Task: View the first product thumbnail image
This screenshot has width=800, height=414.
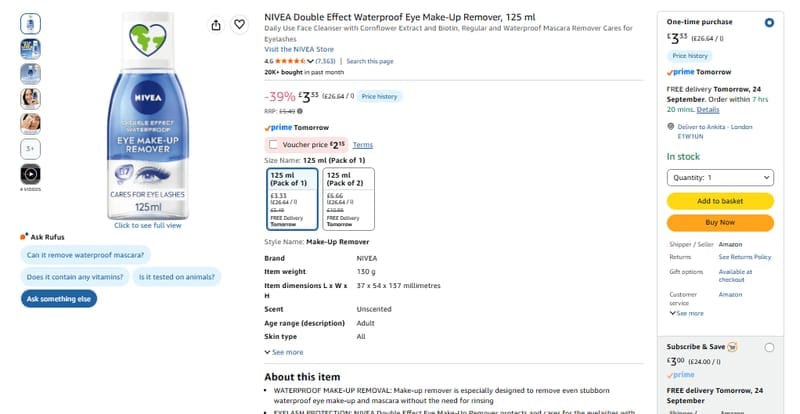Action: [x=31, y=24]
